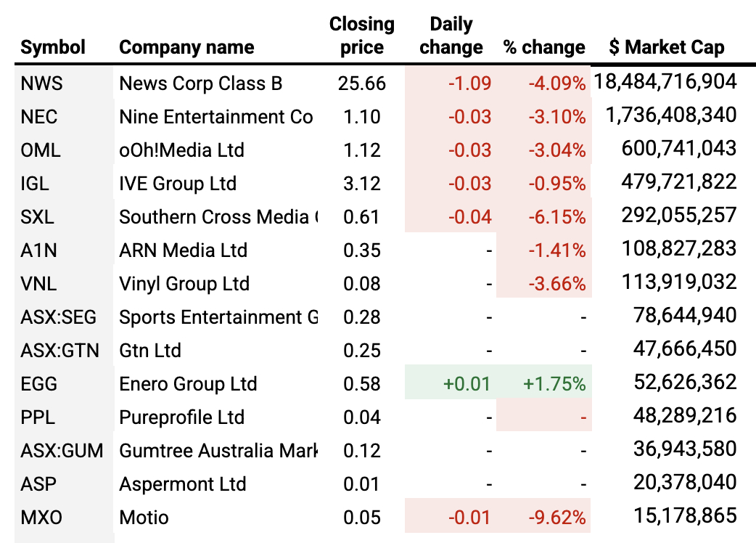The image size is (756, 543).
Task: Select Nine Entertainment Co closing price 1.10
Action: (361, 117)
